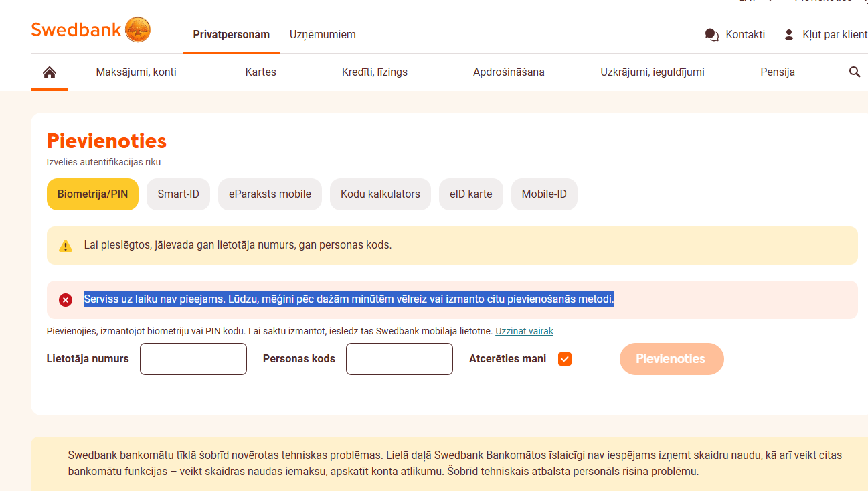Focus the Lietotāja numurs input field
The height and width of the screenshot is (491, 868).
tap(193, 359)
